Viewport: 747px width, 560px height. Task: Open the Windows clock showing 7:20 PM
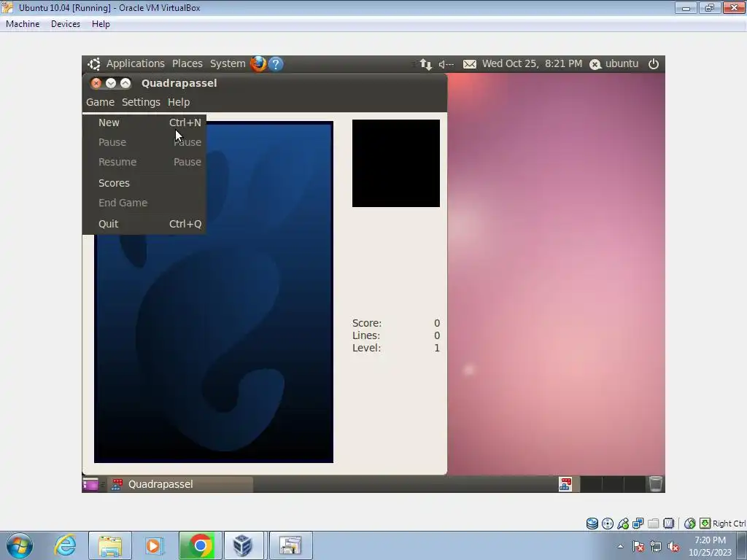click(x=710, y=546)
